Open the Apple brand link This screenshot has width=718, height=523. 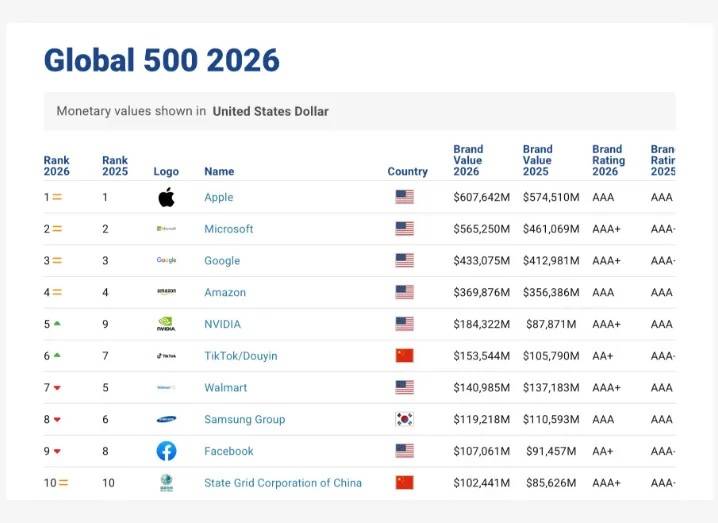coord(219,198)
